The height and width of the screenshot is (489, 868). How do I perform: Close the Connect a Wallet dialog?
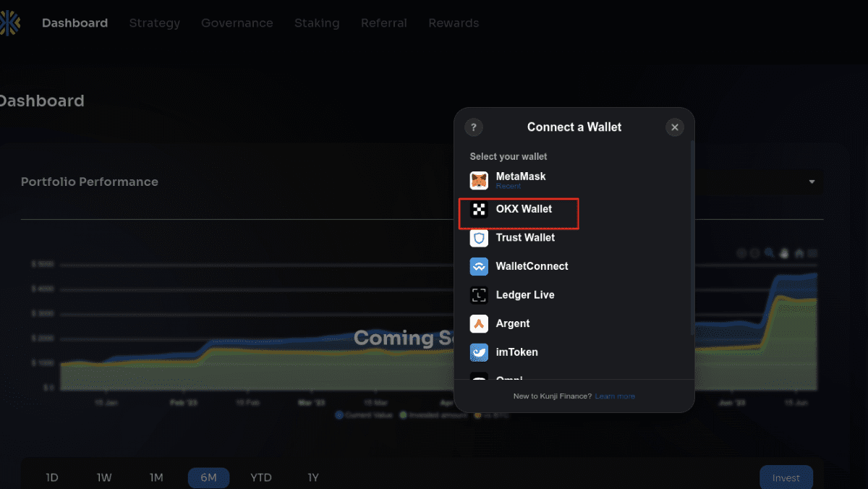coord(674,127)
